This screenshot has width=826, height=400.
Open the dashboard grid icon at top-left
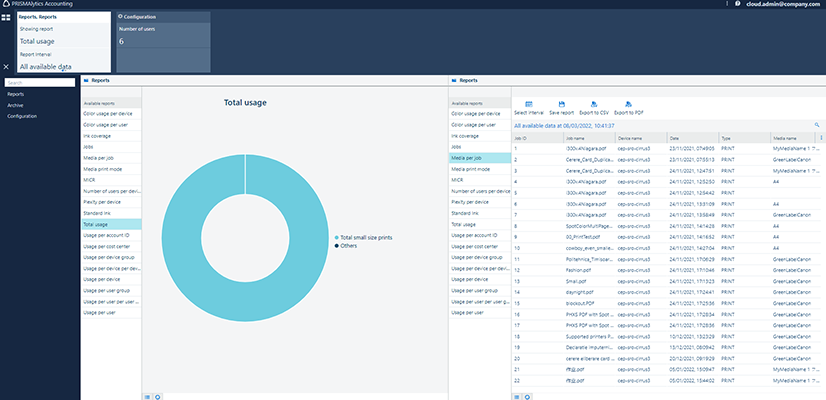coord(7,19)
